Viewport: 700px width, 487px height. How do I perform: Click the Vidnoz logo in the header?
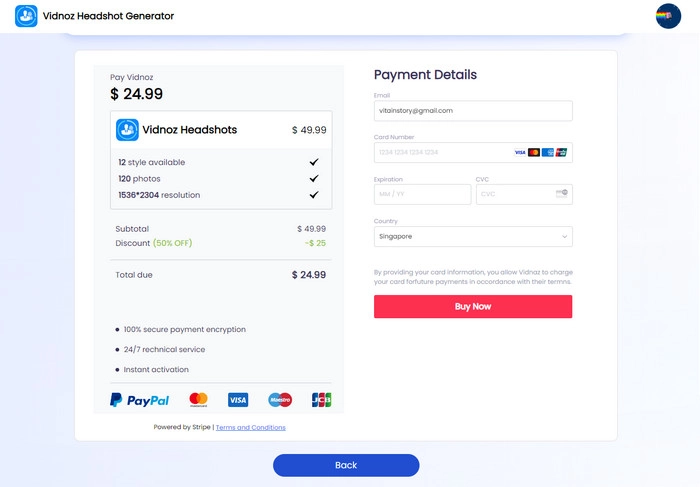click(26, 16)
